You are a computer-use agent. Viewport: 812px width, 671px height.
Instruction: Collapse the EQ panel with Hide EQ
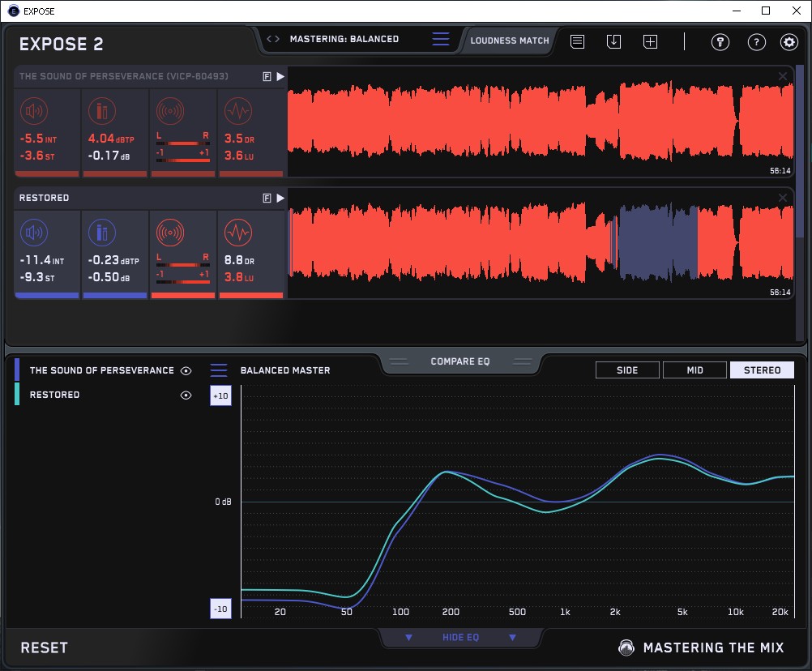(x=460, y=638)
